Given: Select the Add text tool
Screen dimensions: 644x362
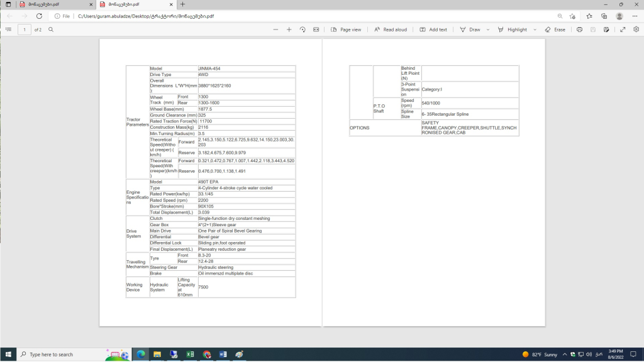Looking at the screenshot, I should tap(433, 30).
